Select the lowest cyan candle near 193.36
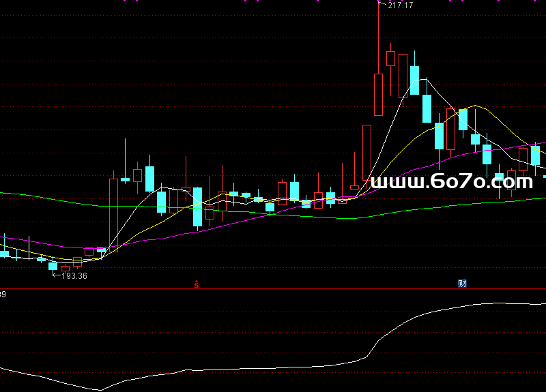 tap(53, 266)
